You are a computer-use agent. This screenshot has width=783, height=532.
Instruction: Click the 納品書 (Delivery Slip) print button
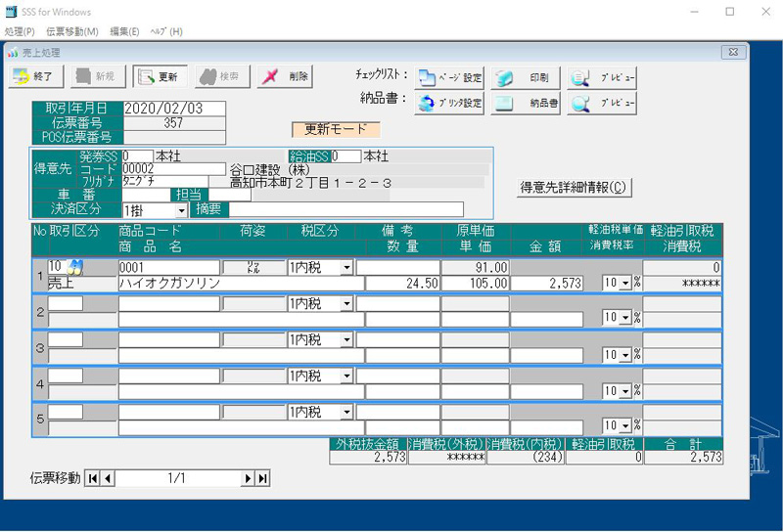click(526, 103)
